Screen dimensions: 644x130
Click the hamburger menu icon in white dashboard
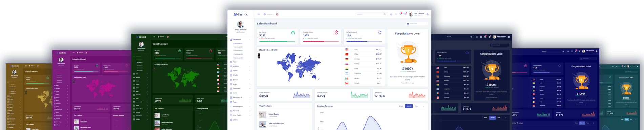[x=259, y=14]
